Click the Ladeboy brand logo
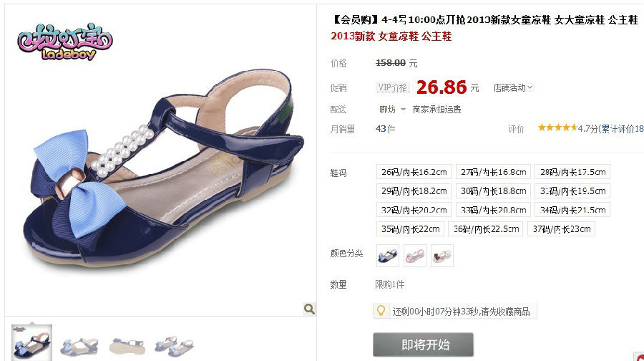The width and height of the screenshot is (644, 361). pyautogui.click(x=65, y=42)
